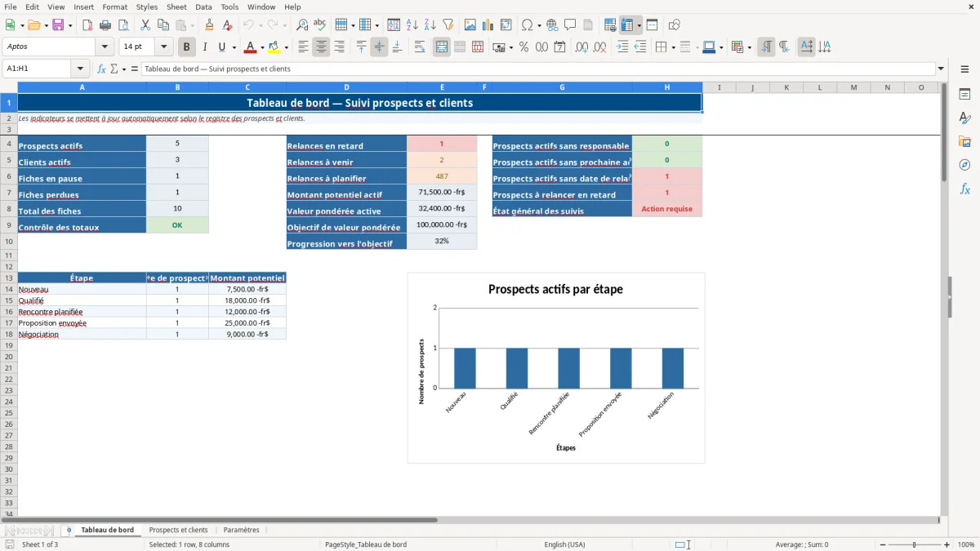Format as percent icon
This screenshot has width=980, height=551.
point(524,47)
